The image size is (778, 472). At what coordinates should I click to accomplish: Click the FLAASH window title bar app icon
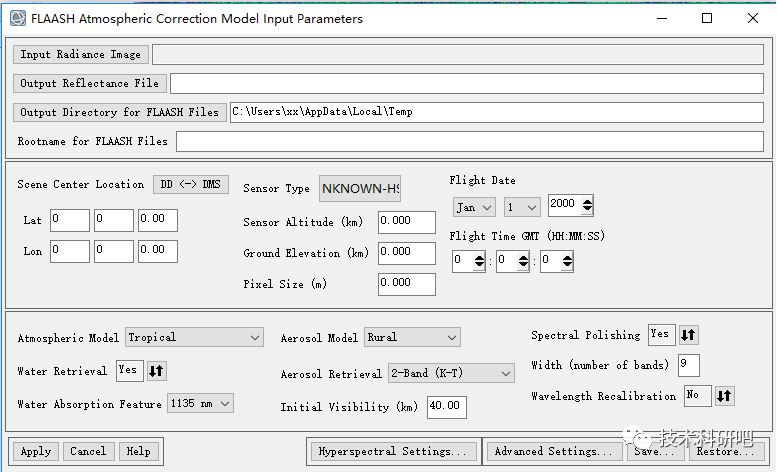pos(18,18)
